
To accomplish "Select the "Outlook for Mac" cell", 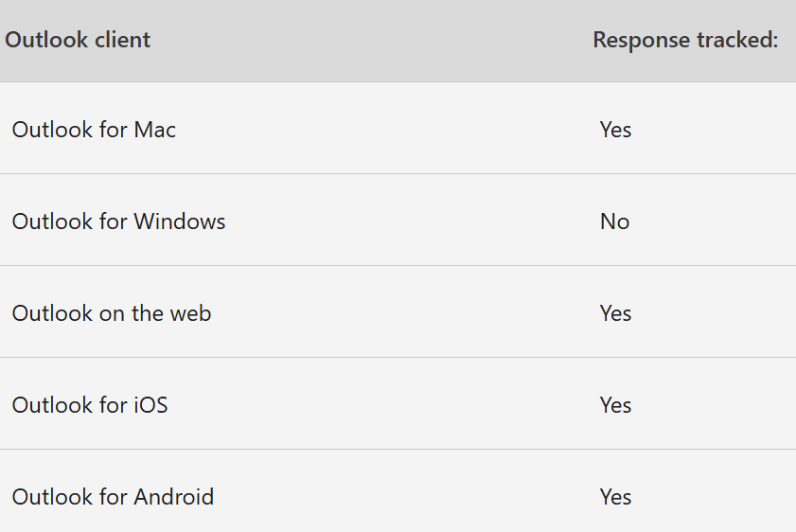I will pyautogui.click(x=94, y=129).
